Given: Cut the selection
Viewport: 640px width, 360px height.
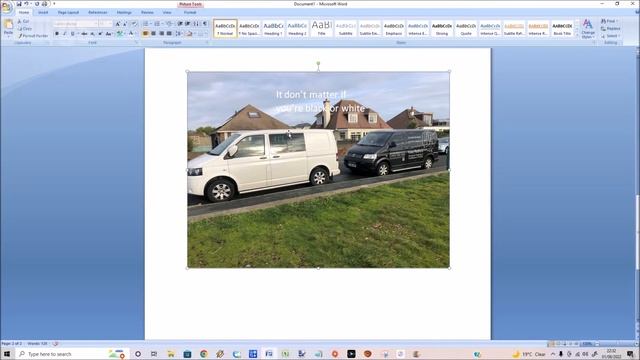Looking at the screenshot, I should pyautogui.click(x=24, y=21).
